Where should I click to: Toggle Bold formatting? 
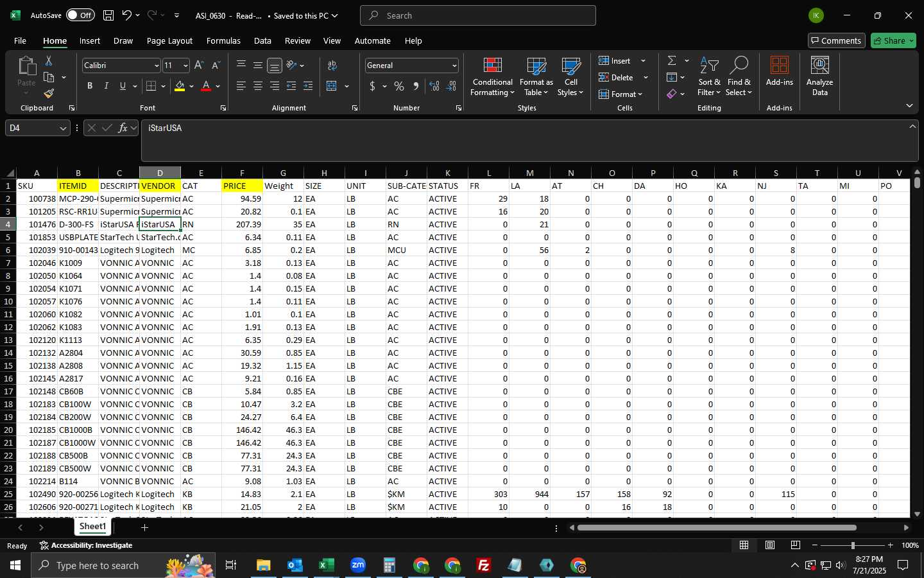pyautogui.click(x=90, y=86)
